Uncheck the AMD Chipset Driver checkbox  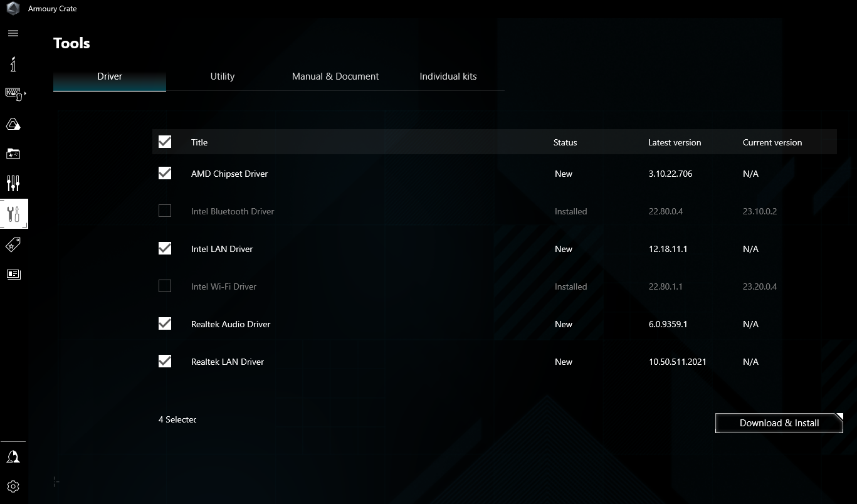[164, 173]
